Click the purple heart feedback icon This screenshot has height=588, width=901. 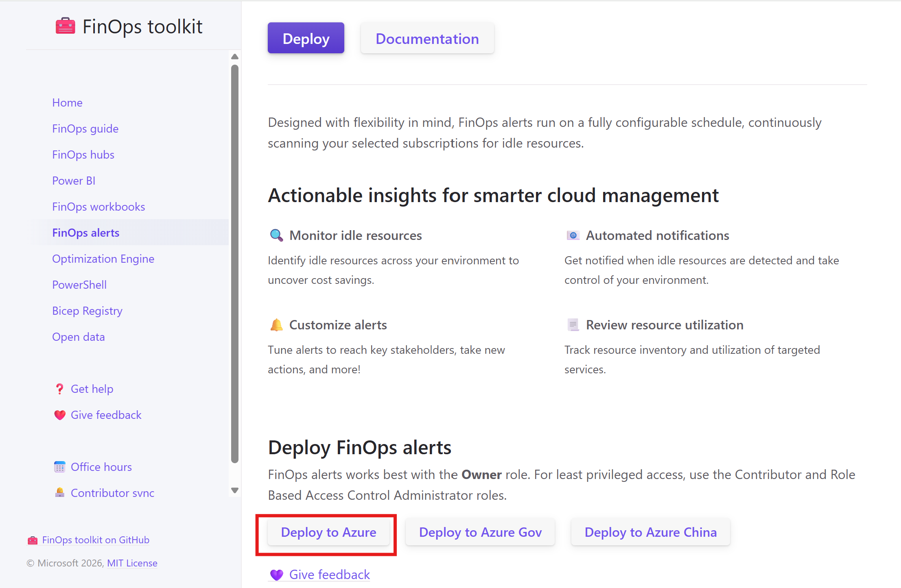click(276, 575)
